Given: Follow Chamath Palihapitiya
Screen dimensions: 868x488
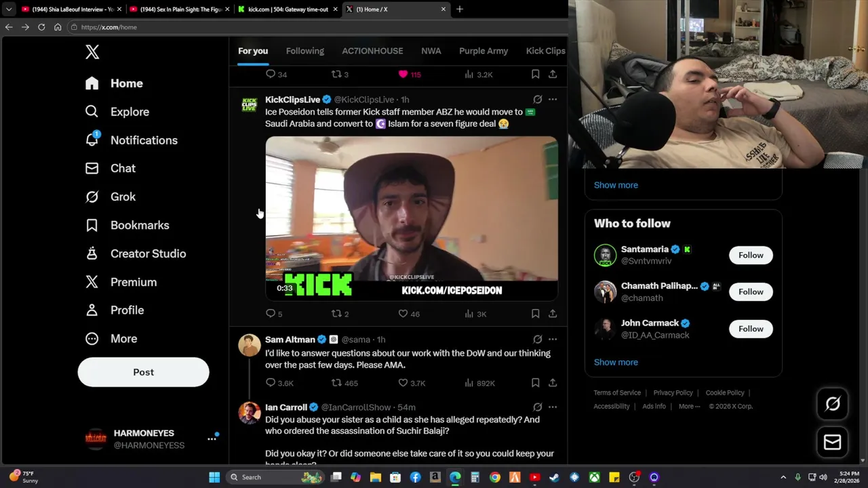Looking at the screenshot, I should 751,291.
